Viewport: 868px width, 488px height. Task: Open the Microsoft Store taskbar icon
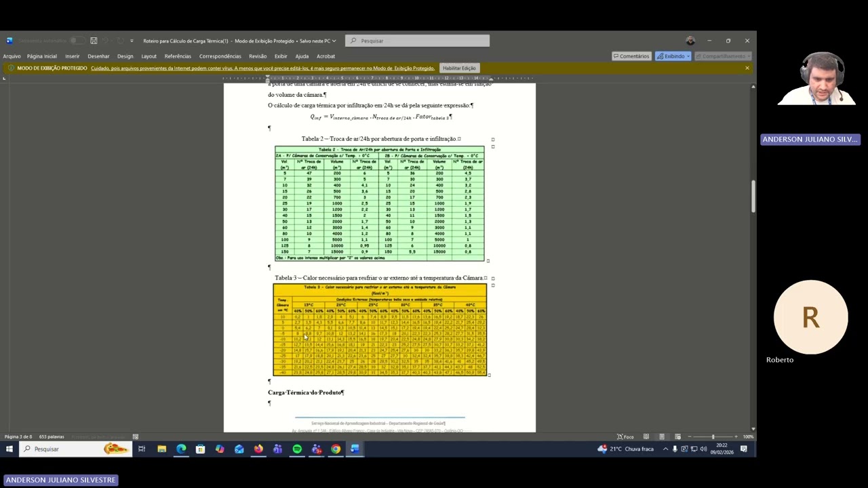coord(200,449)
